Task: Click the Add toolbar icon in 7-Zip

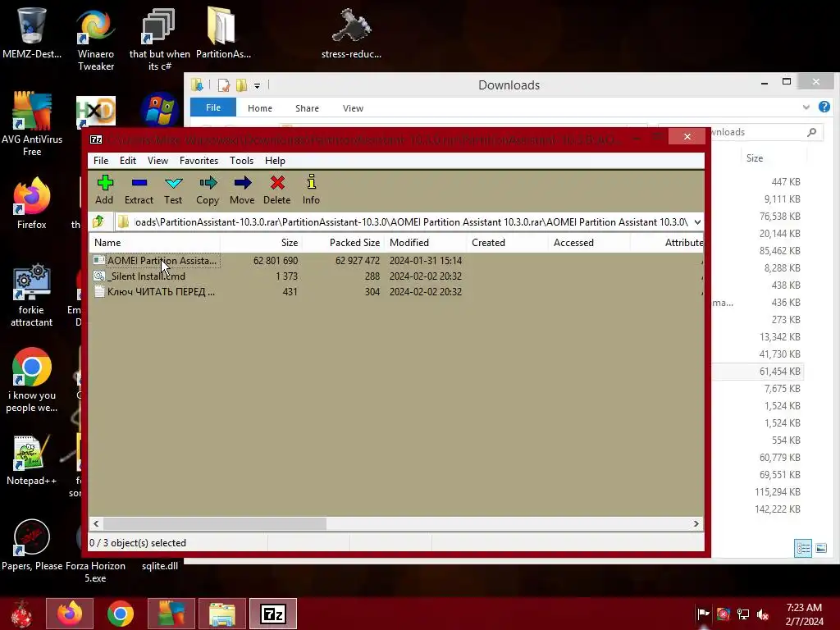Action: [104, 189]
